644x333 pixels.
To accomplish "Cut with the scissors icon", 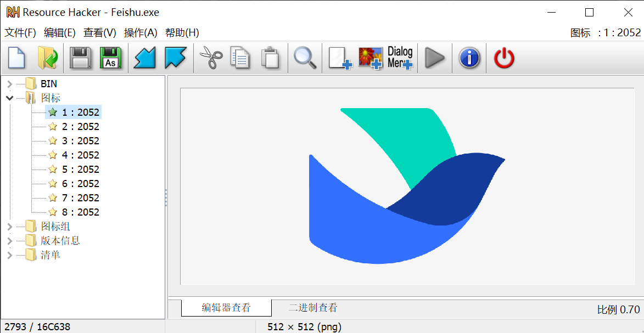I will (210, 58).
